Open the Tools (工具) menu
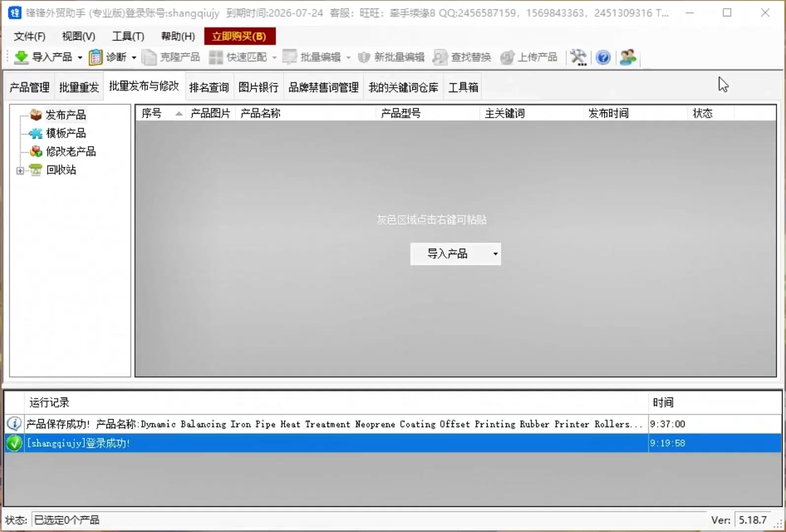 click(x=128, y=36)
